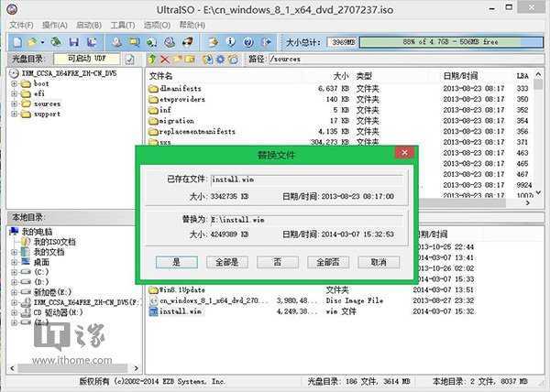The width and height of the screenshot is (550, 392).
Task: Click the disc file list scrollbar up arrow
Action: click(538, 74)
